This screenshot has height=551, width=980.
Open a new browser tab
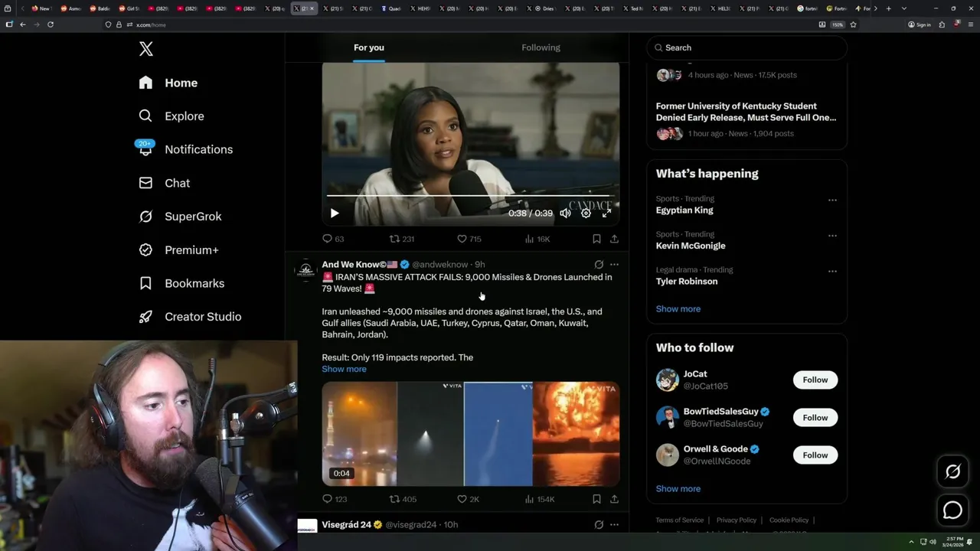click(x=888, y=8)
